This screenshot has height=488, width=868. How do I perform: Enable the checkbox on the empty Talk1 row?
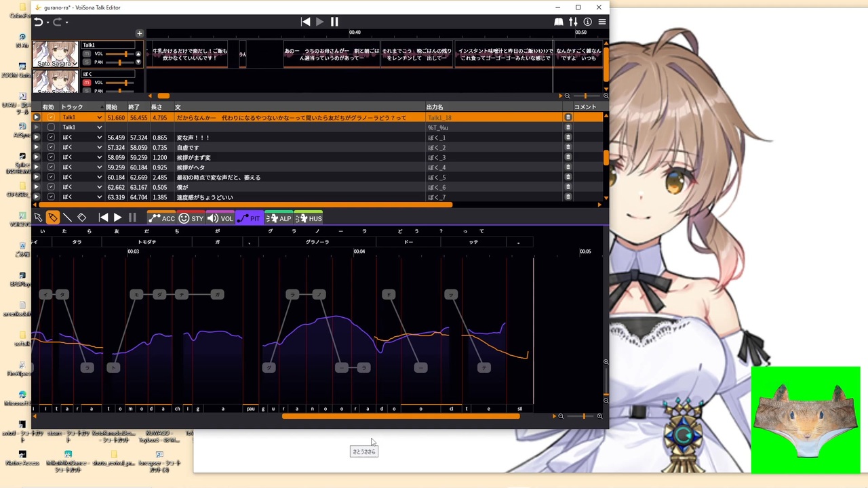coord(51,127)
